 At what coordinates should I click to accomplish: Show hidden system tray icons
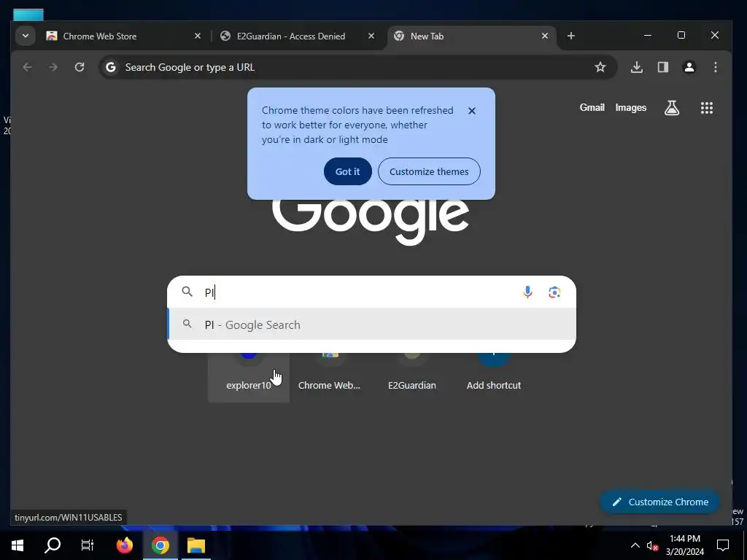click(635, 545)
